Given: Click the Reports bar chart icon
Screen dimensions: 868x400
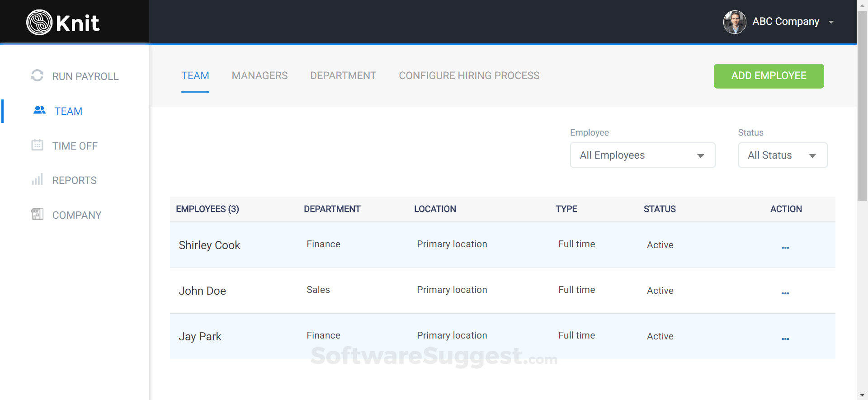Looking at the screenshot, I should (37, 179).
